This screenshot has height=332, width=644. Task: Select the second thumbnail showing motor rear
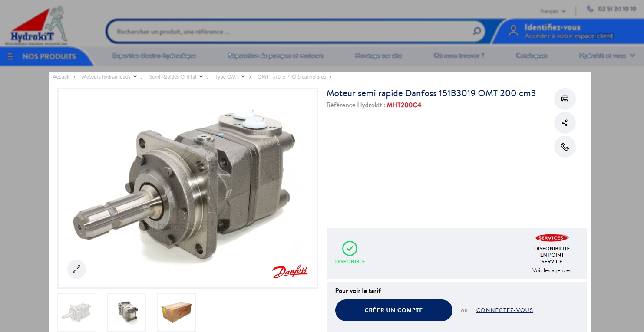tap(127, 312)
